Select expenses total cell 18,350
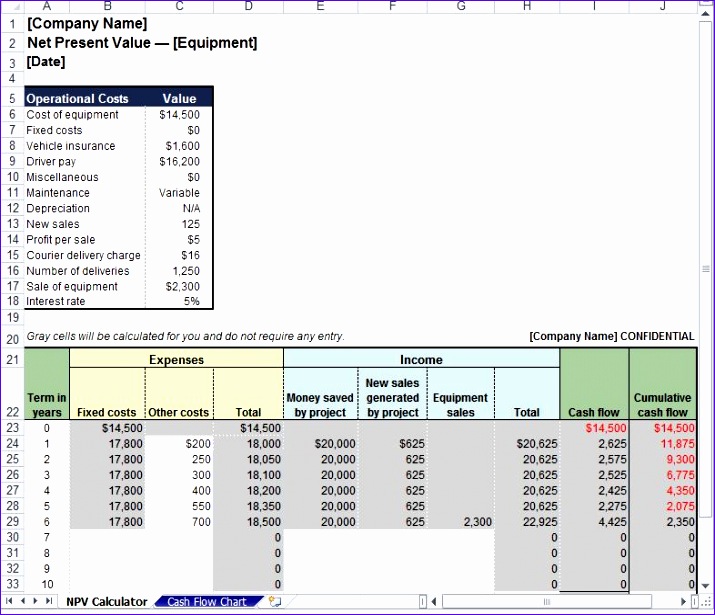 click(x=248, y=506)
